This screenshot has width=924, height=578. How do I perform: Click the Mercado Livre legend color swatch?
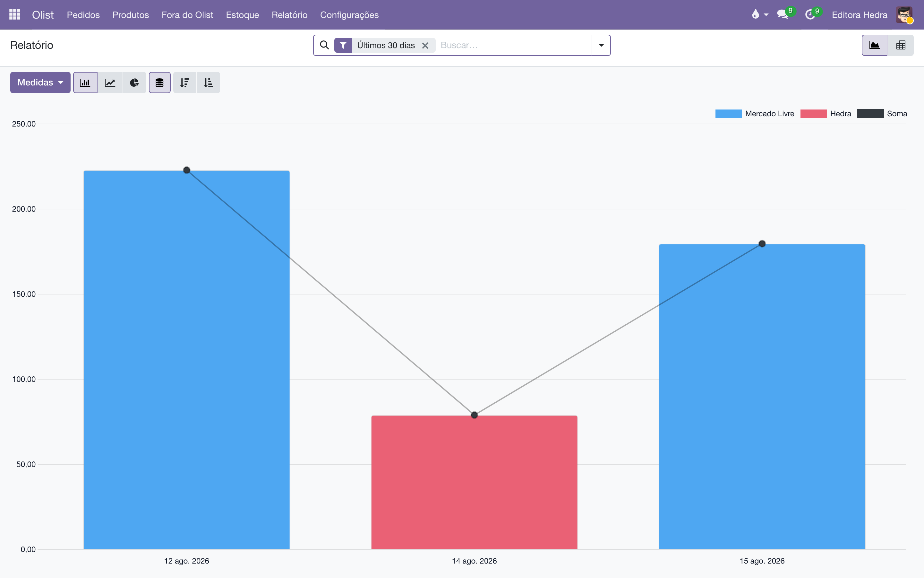[x=728, y=114]
